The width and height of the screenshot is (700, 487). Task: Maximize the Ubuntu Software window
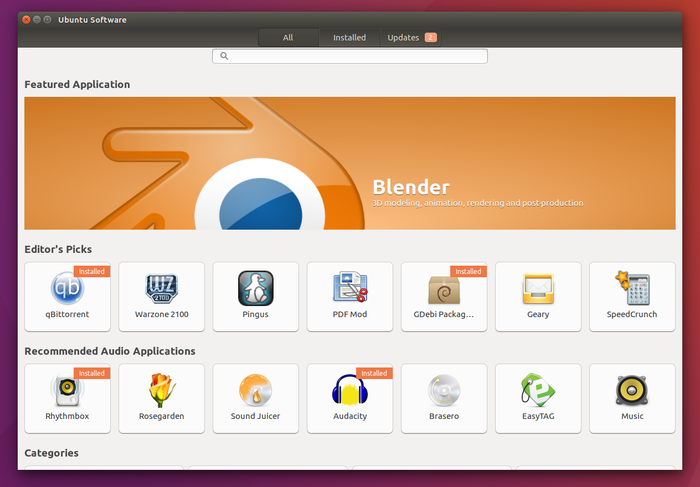coord(47,20)
